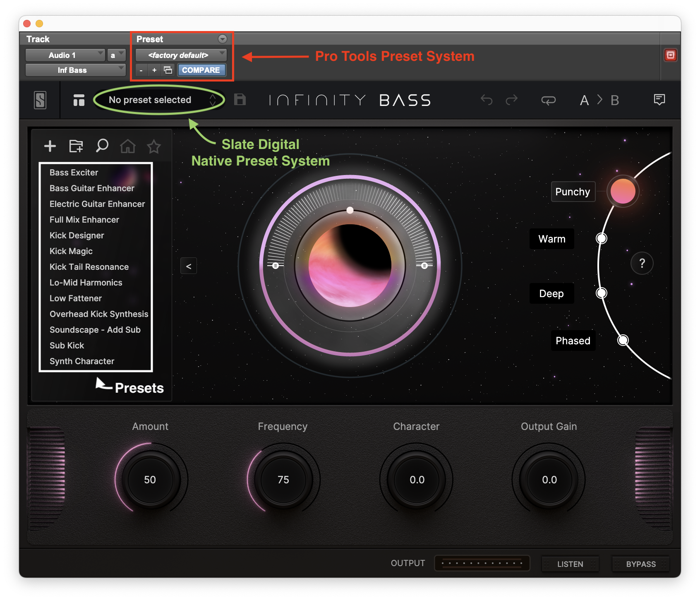This screenshot has height=600, width=700.
Task: Click the undo arrow icon
Action: (487, 100)
